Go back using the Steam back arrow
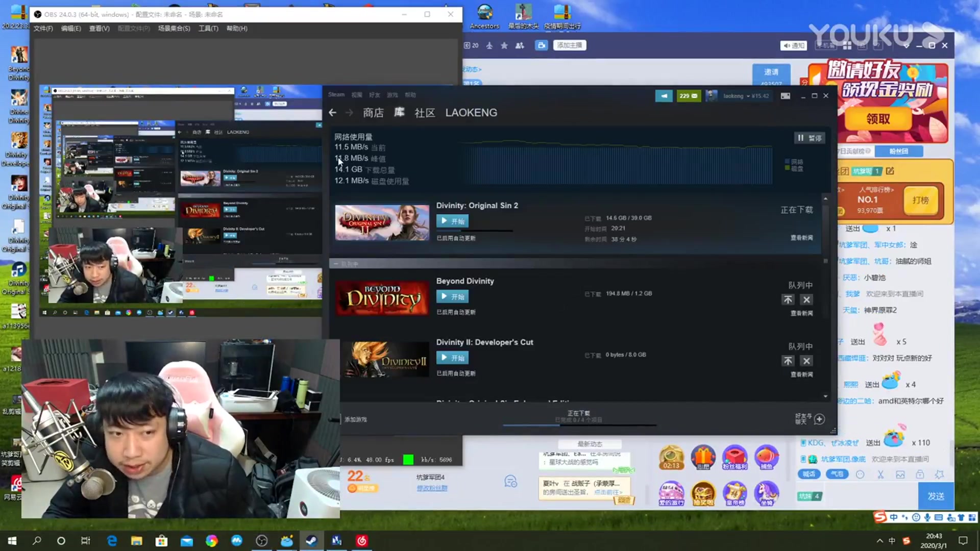The image size is (980, 551). (333, 113)
